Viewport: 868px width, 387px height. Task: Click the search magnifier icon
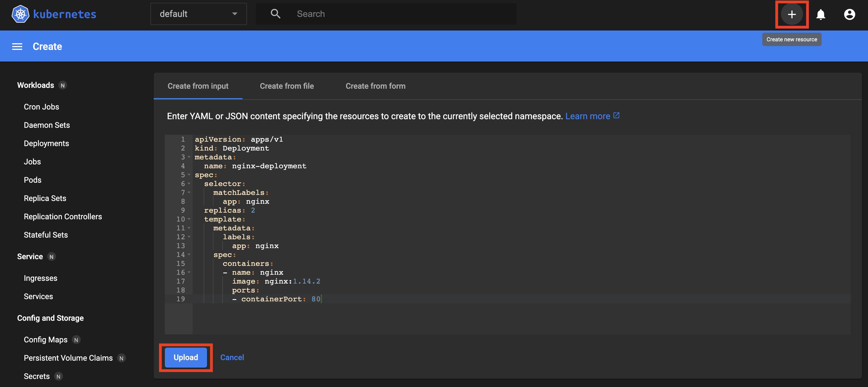(275, 14)
